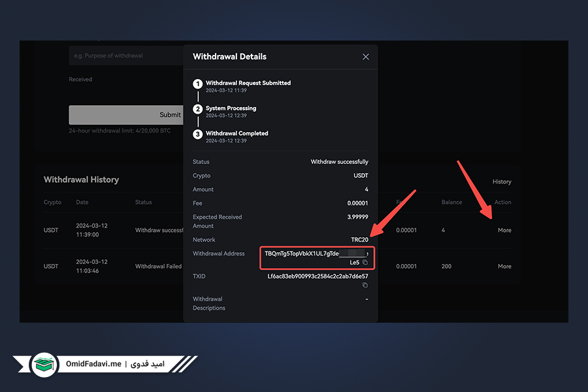Select the 'Withdrawal Request Submitted' step title
Viewport: 588px width, 392px height.
(x=248, y=83)
